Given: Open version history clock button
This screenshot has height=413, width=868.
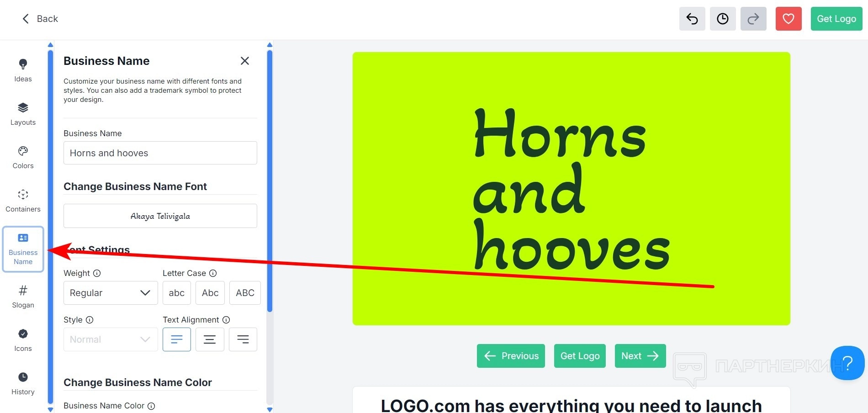Looking at the screenshot, I should pos(723,19).
